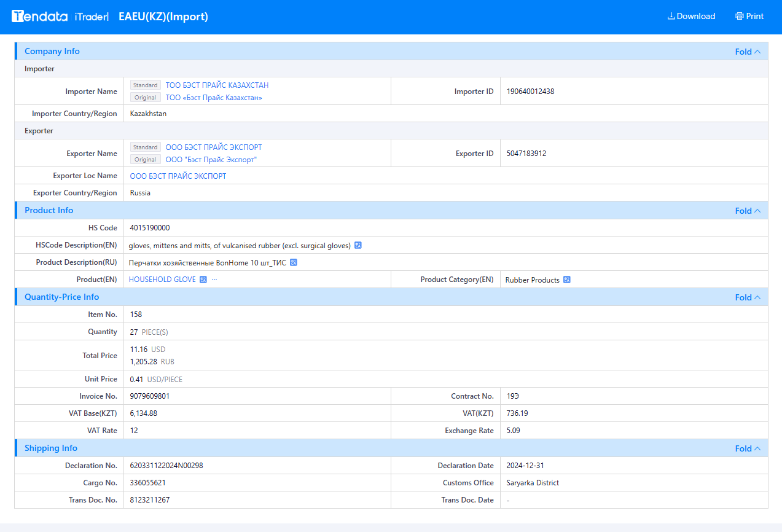782x532 pixels.
Task: Click the Original tag beside exporter name
Action: click(146, 160)
